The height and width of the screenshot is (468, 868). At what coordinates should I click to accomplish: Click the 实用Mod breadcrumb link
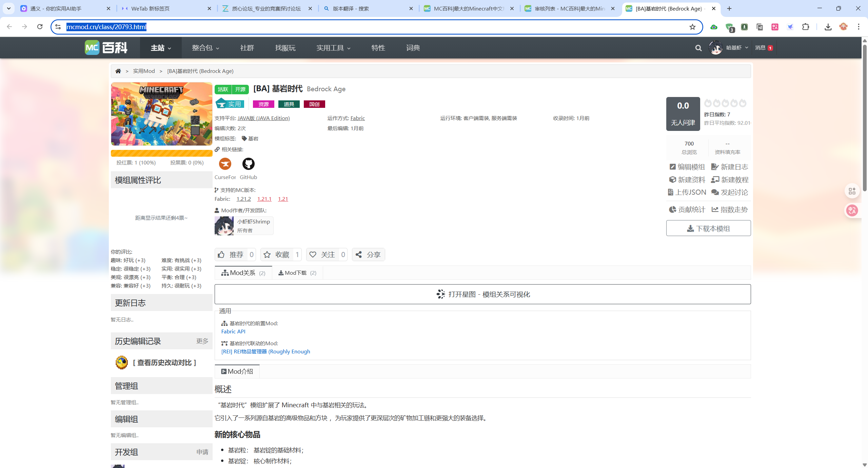pyautogui.click(x=144, y=71)
